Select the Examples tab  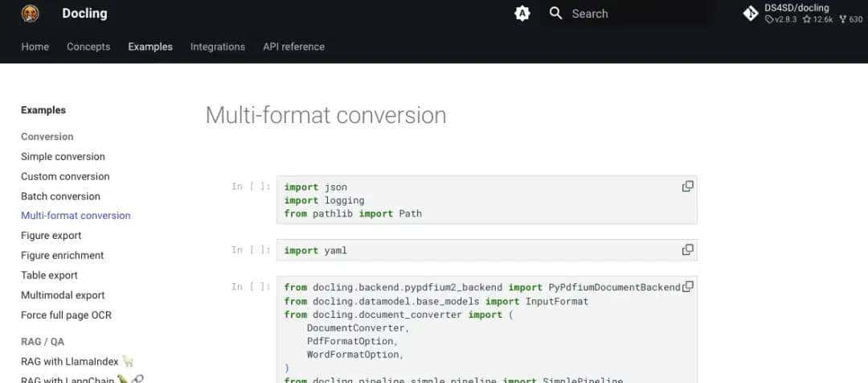coord(150,47)
